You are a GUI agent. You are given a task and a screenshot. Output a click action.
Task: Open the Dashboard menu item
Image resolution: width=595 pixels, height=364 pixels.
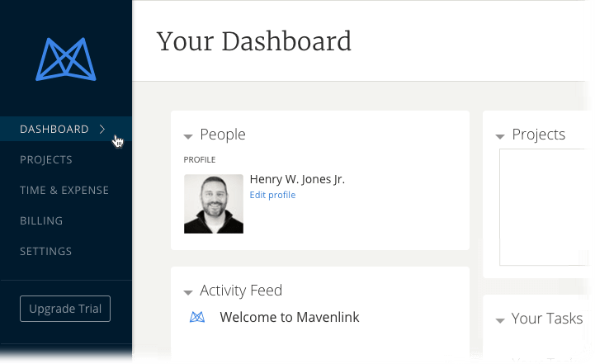(x=54, y=129)
